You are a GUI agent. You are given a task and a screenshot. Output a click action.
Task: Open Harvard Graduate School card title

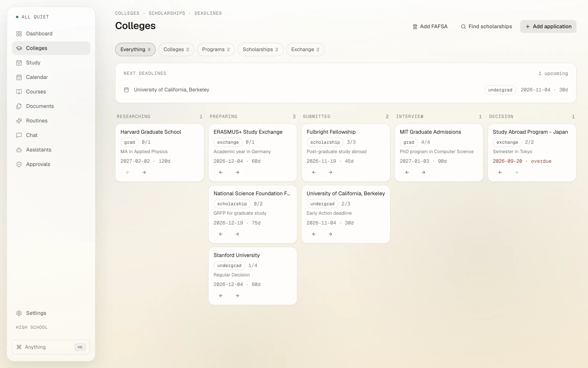(x=151, y=132)
